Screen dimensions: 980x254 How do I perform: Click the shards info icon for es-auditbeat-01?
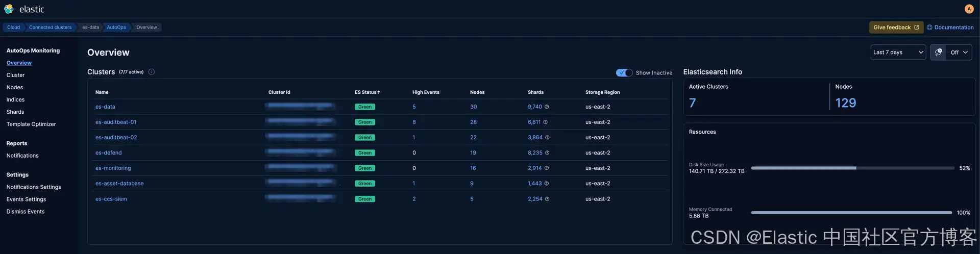coord(545,122)
